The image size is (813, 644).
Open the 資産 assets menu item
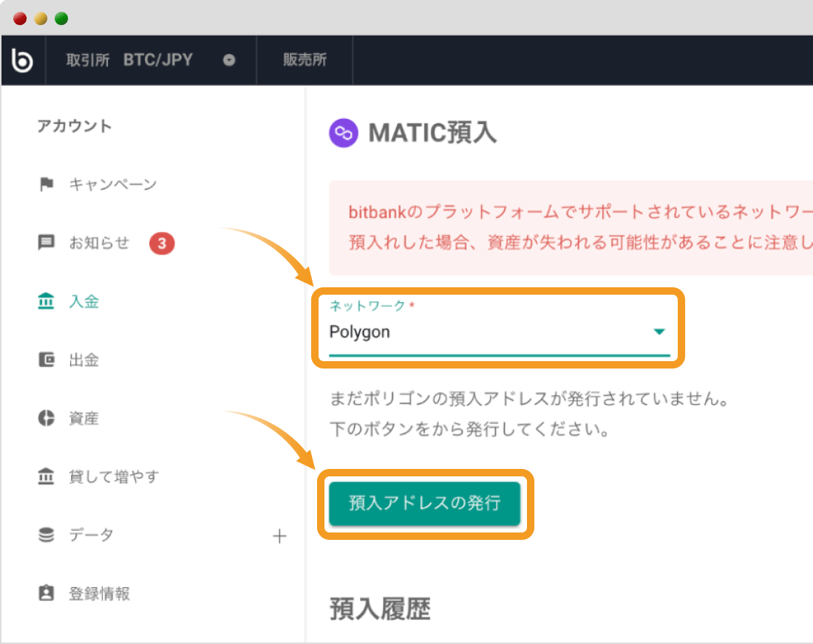(x=84, y=418)
